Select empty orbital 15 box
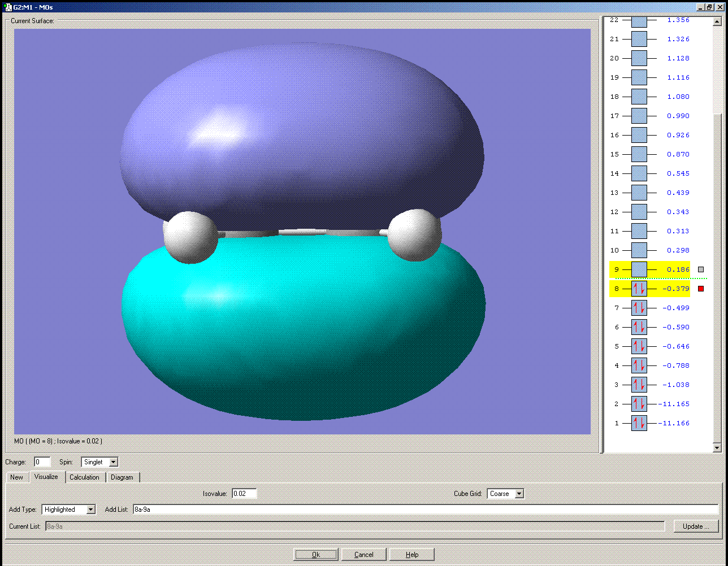The height and width of the screenshot is (566, 728). pos(639,154)
